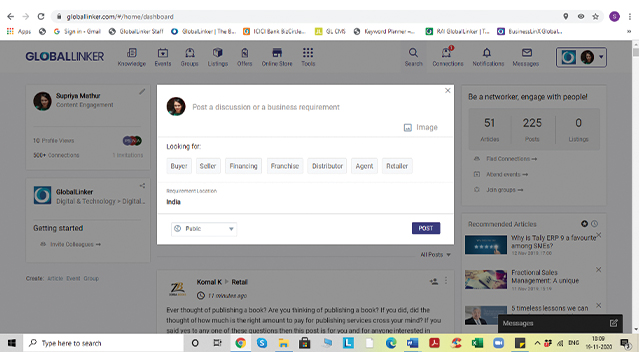This screenshot has height=360, width=640.
Task: Open the Online Store icon
Action: (x=277, y=53)
